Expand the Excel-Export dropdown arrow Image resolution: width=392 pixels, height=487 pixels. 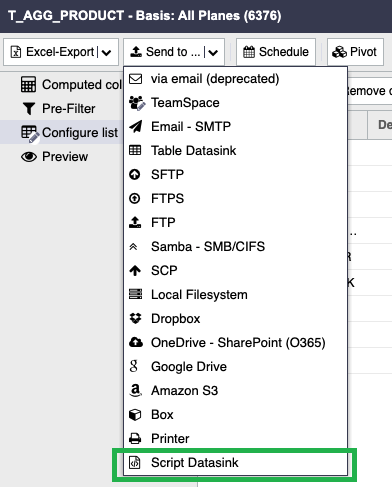pos(106,52)
